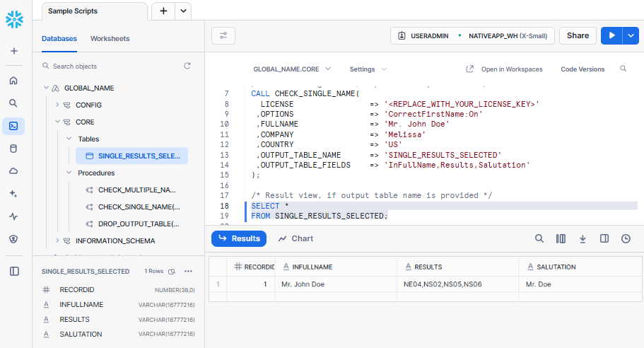Expand the CONFIG schema node
Screen dimensions: 644x348
[x=57, y=105]
